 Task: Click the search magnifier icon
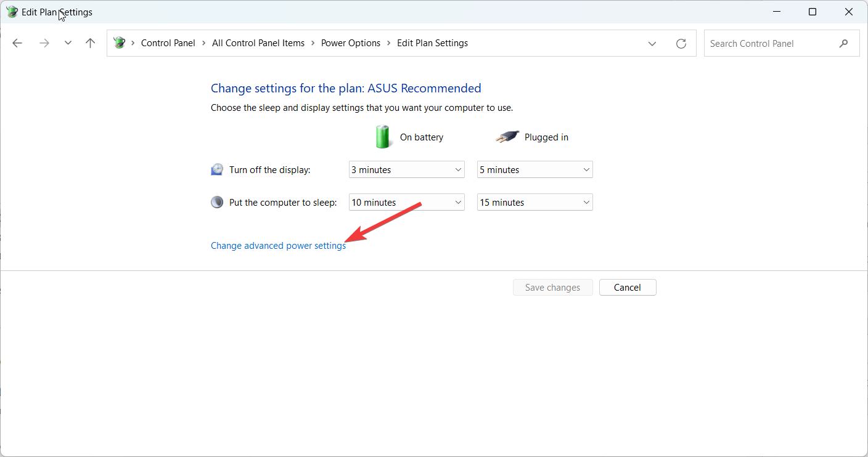click(x=844, y=44)
